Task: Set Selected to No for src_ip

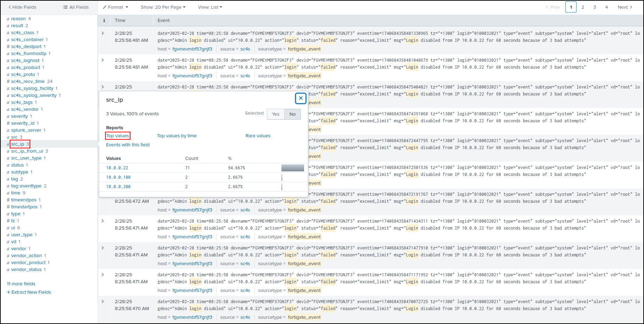Action: click(293, 114)
